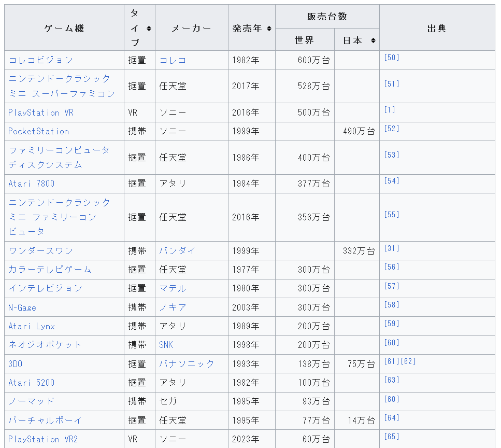Sort table by タイプ column arrows

(149, 29)
